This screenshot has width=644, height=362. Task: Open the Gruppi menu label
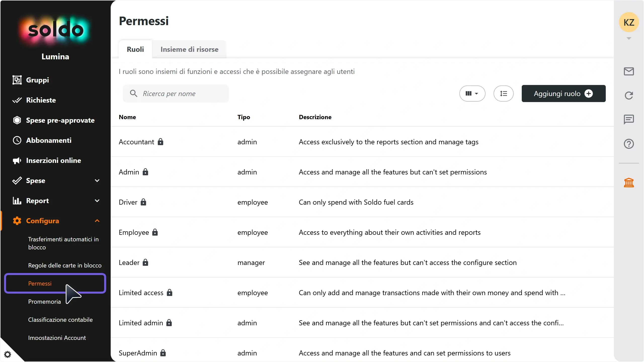pos(37,80)
